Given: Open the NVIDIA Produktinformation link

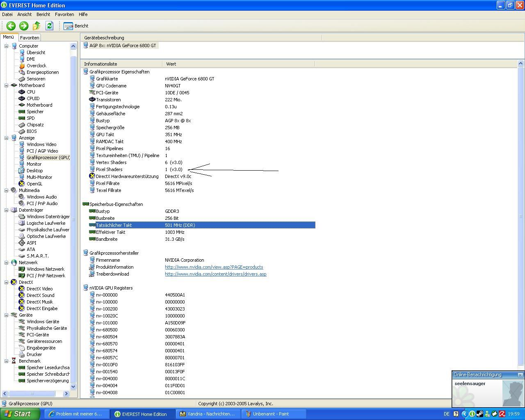Looking at the screenshot, I should (x=214, y=267).
